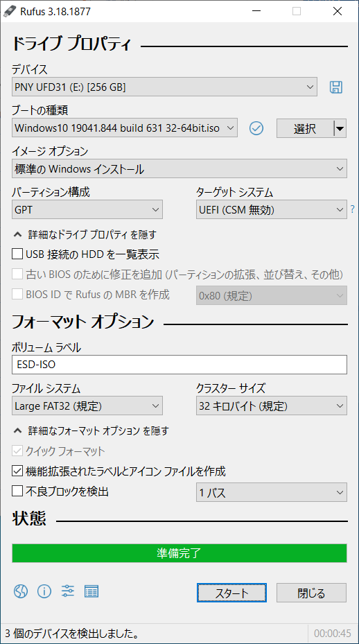Uncheck 機能拡張されたラベルとアイコン ファイルを作成
The width and height of the screenshot is (359, 644).
17,471
